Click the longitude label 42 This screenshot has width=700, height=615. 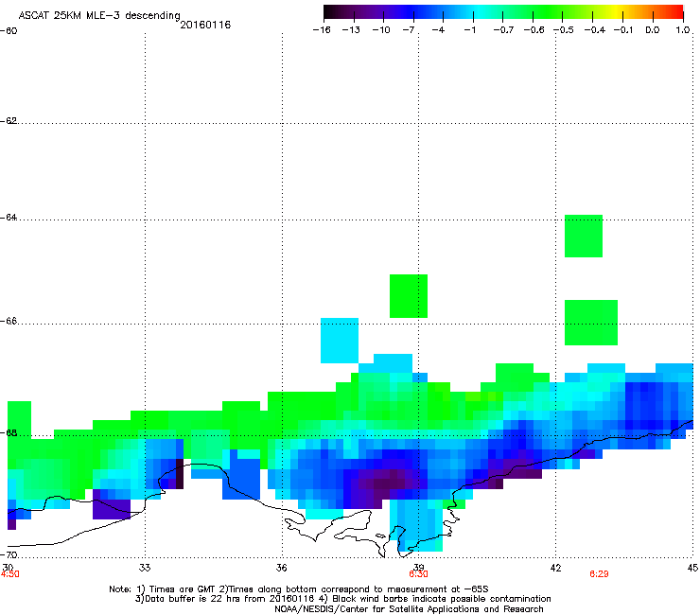pos(555,568)
